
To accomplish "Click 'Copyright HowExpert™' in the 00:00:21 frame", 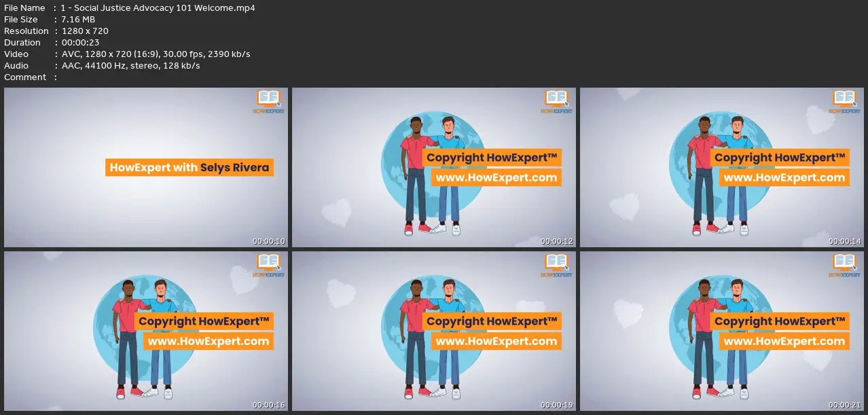I will pyautogui.click(x=780, y=321).
